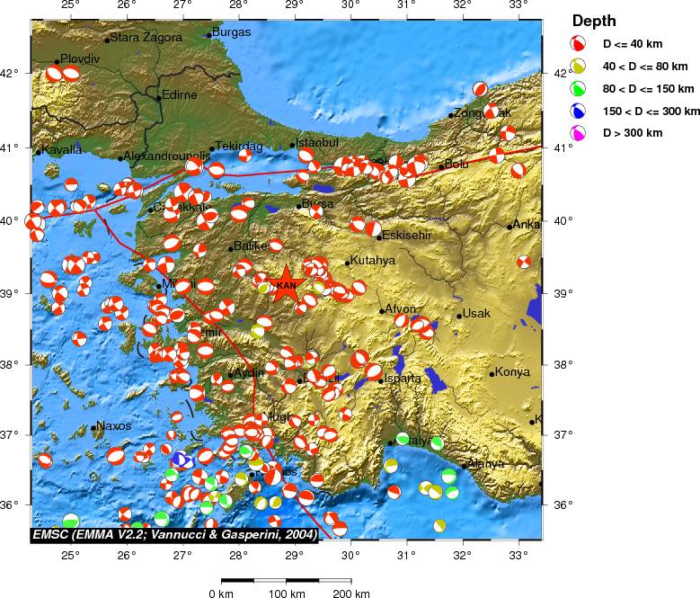The width and height of the screenshot is (700, 598).
Task: Click the Stara Zagora city label
Action: tap(146, 37)
